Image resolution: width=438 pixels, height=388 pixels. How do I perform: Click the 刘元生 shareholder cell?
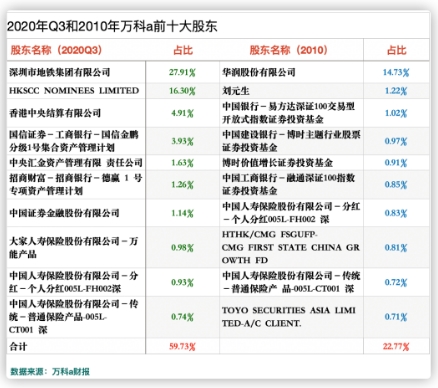pos(236,91)
